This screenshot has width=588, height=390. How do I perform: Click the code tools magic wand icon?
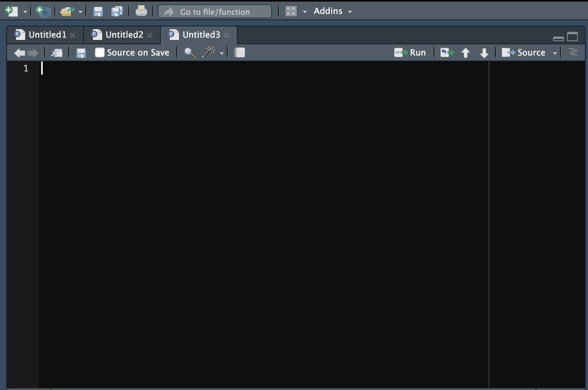pos(209,52)
